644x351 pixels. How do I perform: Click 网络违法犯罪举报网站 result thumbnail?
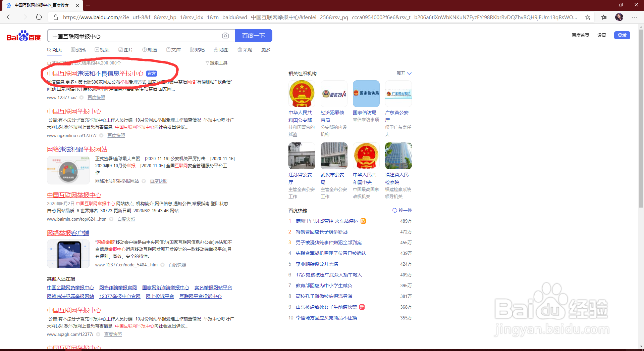coord(68,170)
